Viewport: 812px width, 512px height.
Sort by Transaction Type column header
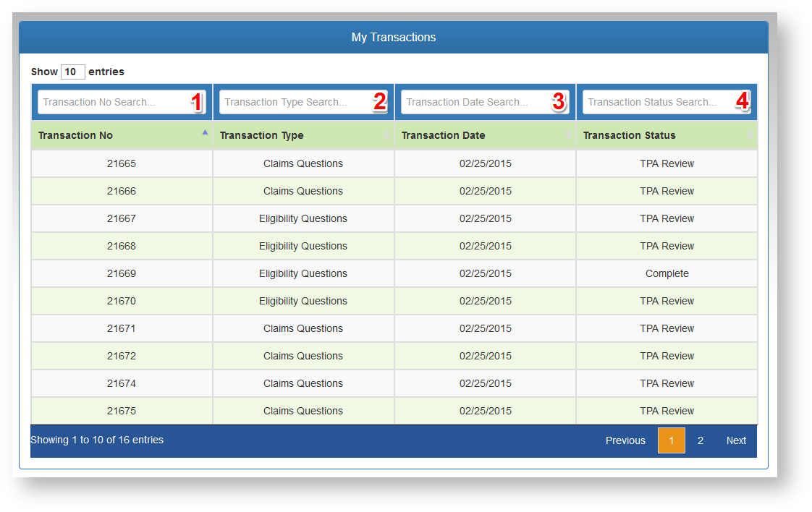click(x=303, y=135)
